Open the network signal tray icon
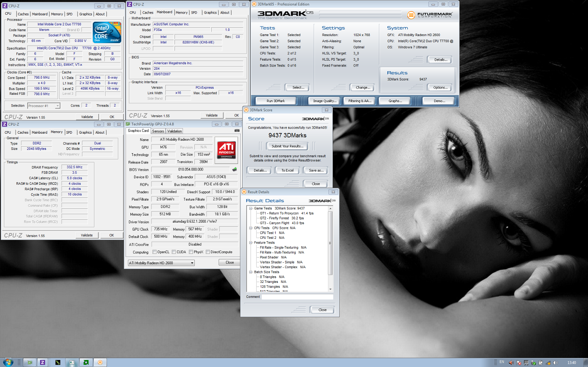This screenshot has height=367, width=588. pos(548,363)
